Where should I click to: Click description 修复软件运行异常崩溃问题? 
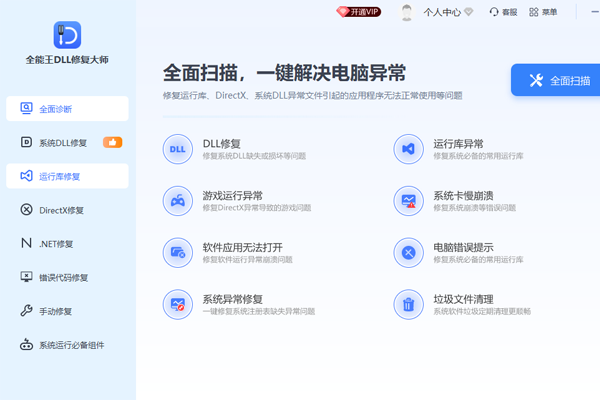click(x=248, y=260)
